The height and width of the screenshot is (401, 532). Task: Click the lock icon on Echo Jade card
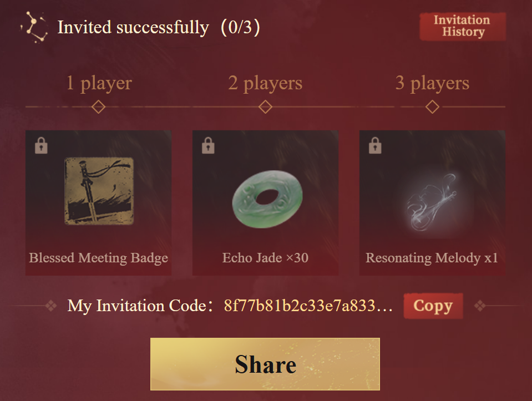click(208, 145)
